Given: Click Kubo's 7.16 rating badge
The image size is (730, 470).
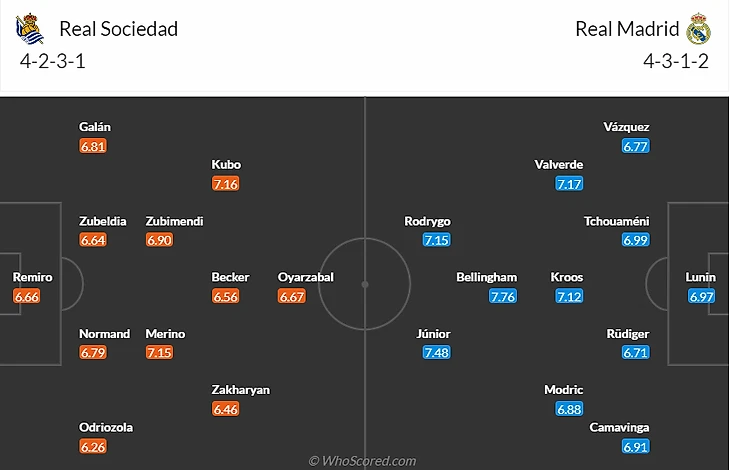Looking at the screenshot, I should pos(226,184).
